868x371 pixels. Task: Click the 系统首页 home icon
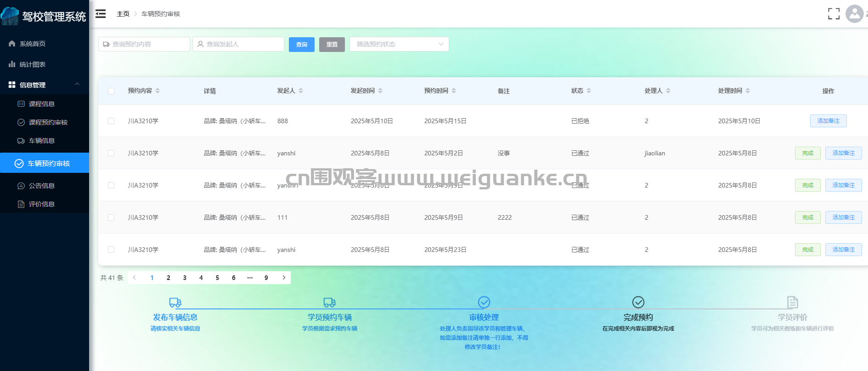coord(12,44)
